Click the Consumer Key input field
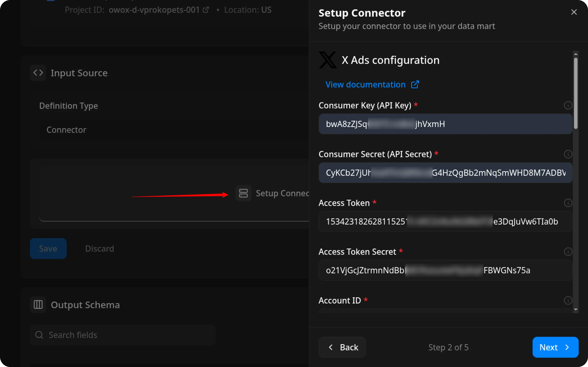Image resolution: width=588 pixels, height=367 pixels. pyautogui.click(x=445, y=124)
